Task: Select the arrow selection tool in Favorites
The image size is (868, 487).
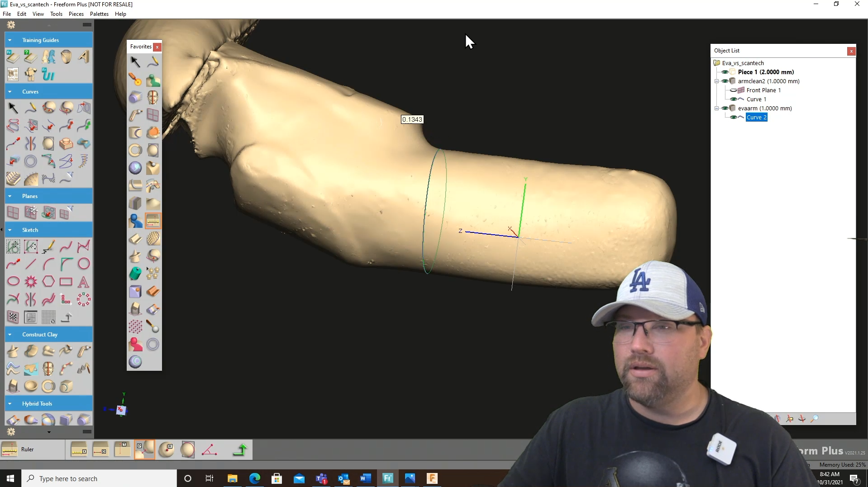Action: click(x=134, y=62)
